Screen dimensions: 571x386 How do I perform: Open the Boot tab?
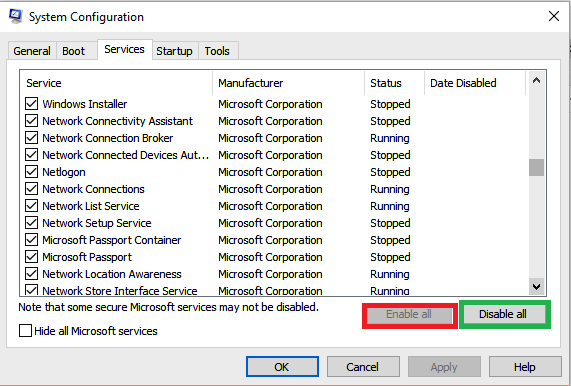coord(74,51)
